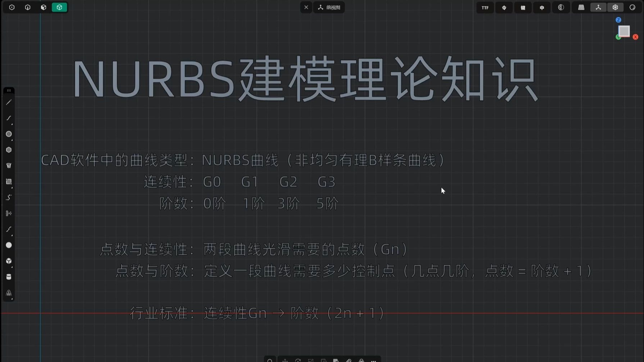Toggle the axes display icon
This screenshot has height=362, width=644.
pos(598,7)
